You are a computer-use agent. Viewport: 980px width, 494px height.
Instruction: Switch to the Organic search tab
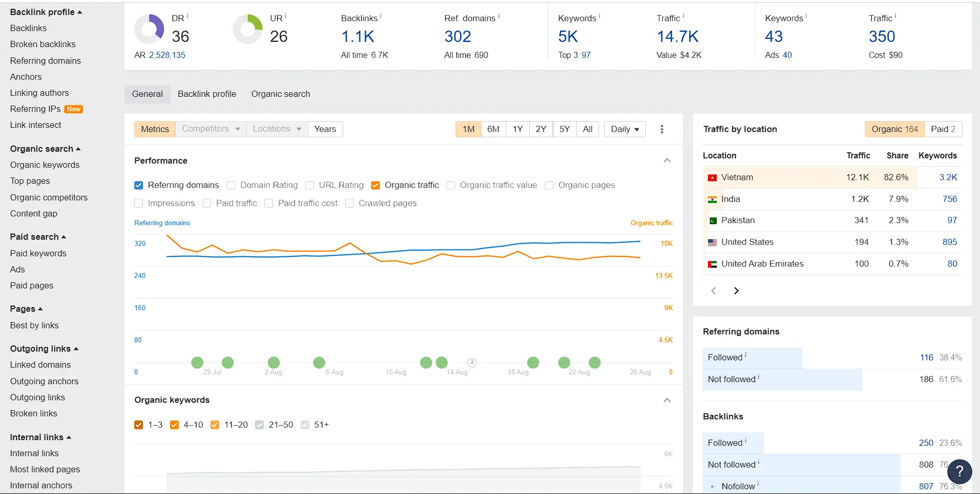280,94
